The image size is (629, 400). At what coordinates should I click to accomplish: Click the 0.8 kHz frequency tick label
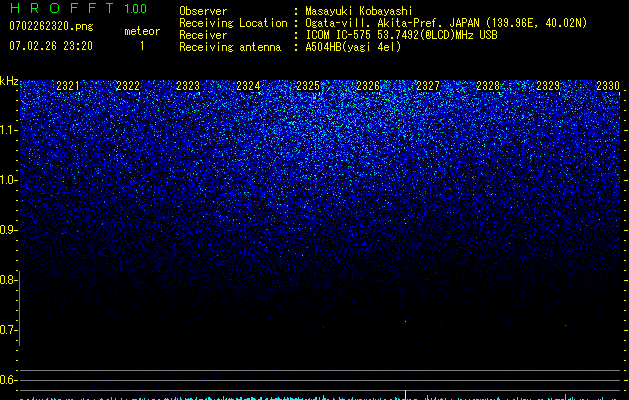[8, 280]
